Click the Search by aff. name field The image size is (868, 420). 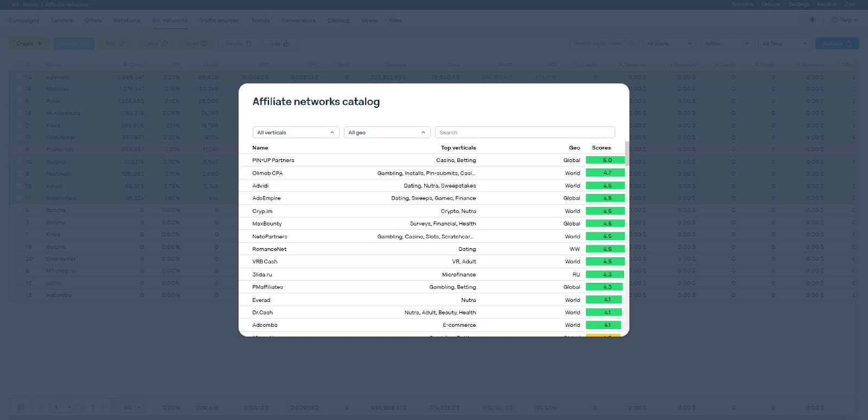(x=604, y=44)
